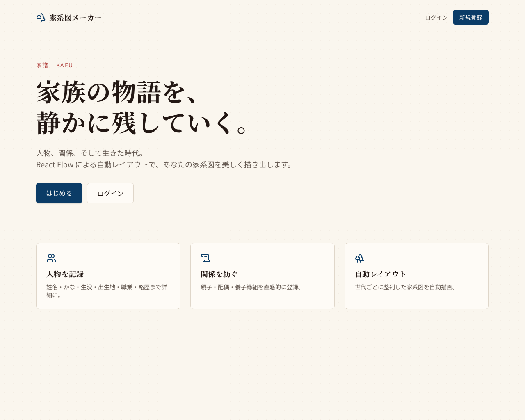Click the outlined ログイン button below headline
The width and height of the screenshot is (525, 420).
110,193
